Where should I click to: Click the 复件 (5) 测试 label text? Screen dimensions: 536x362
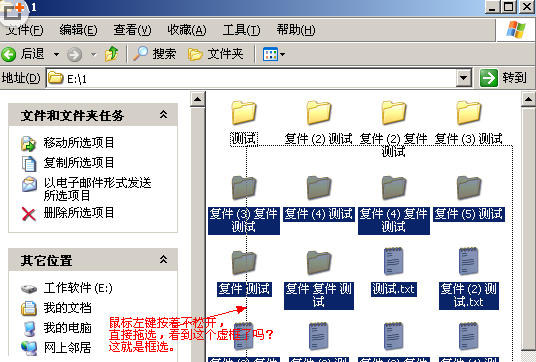pyautogui.click(x=469, y=214)
